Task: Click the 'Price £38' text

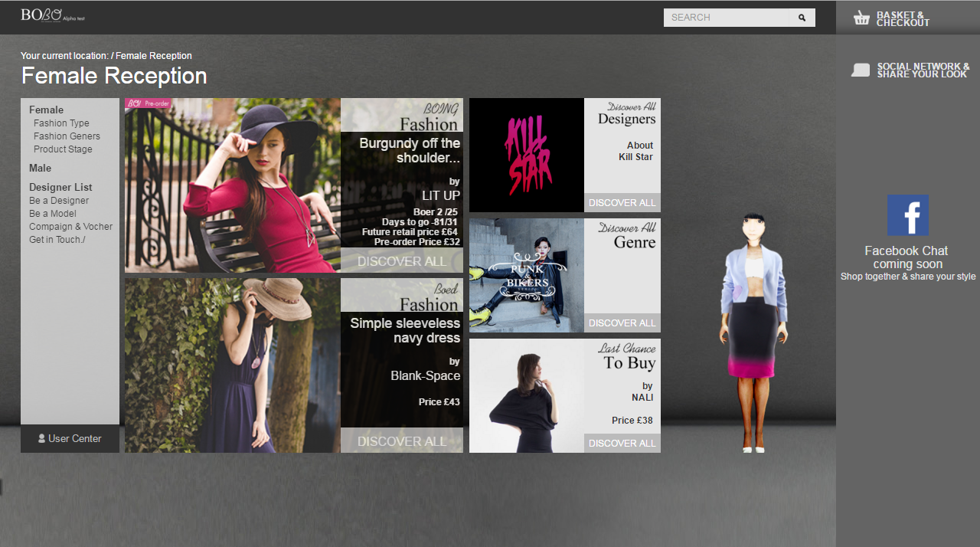Action: [x=632, y=421]
